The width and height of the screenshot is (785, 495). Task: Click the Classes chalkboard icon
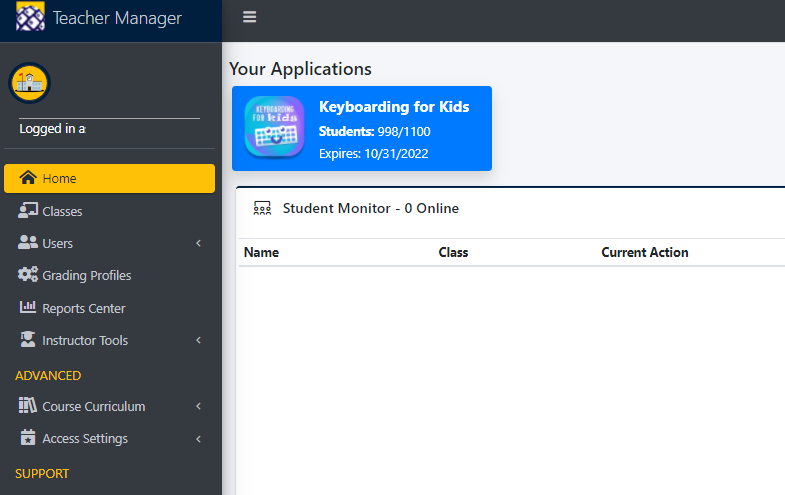tap(28, 210)
